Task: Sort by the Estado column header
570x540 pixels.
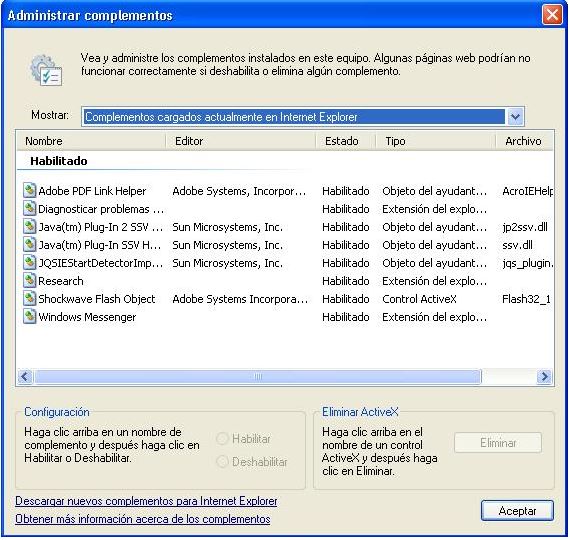Action: click(x=345, y=141)
